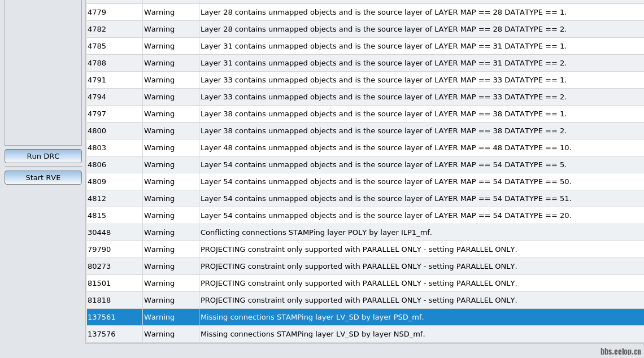
Task: Click the ID cell 4788
Action: point(97,63)
